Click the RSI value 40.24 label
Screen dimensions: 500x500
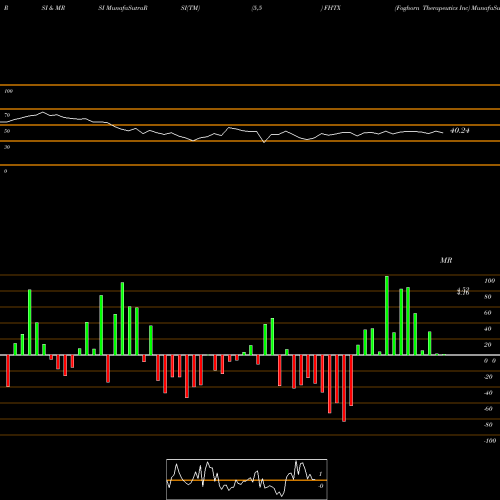[460, 131]
